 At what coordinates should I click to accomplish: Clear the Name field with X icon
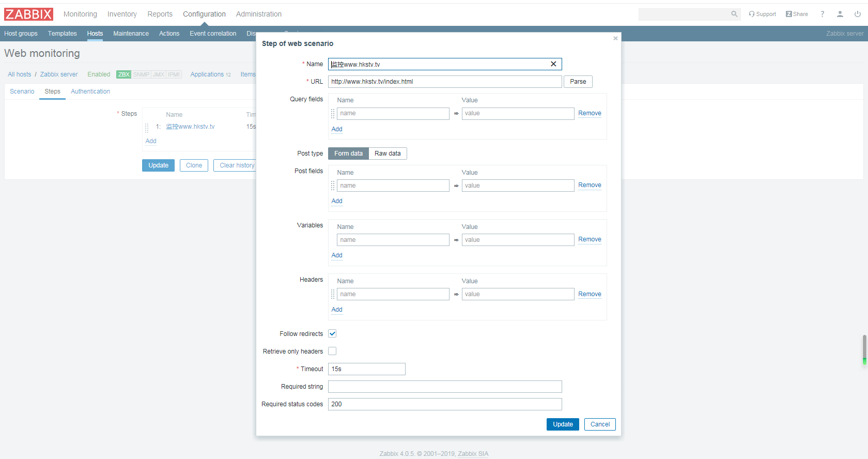(553, 64)
